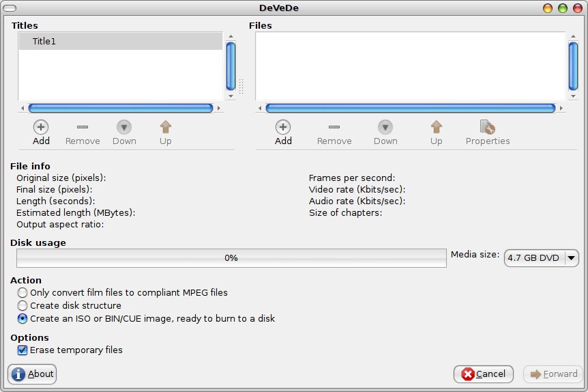Remove the selected file
Viewport: 588px width, 392px height.
click(x=334, y=133)
